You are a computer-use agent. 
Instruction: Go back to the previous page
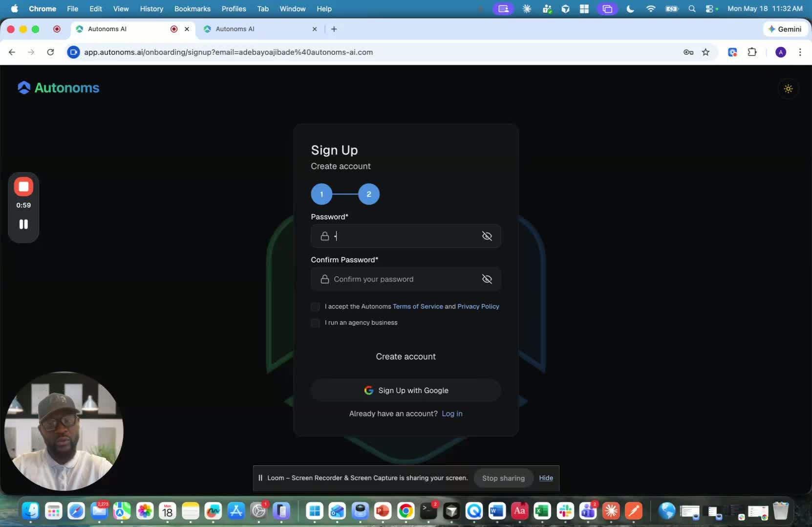[12, 52]
